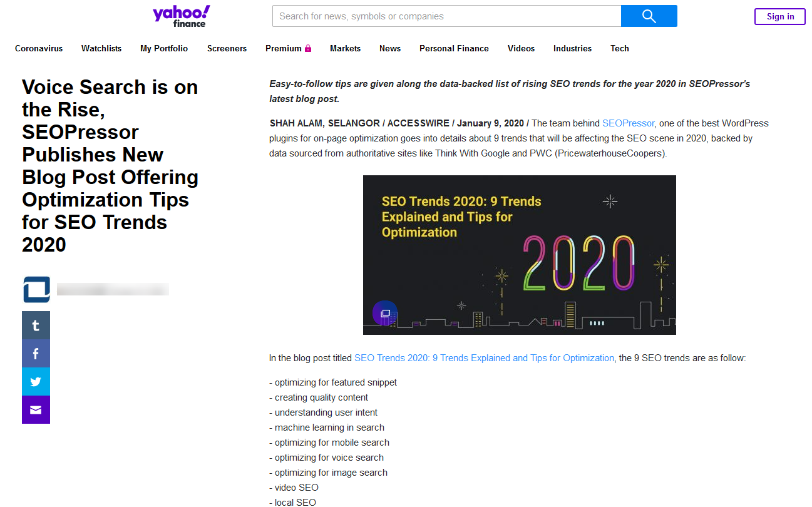Open the Personal Finance menu item
Viewport: 812px width, 507px height.
pyautogui.click(x=454, y=48)
